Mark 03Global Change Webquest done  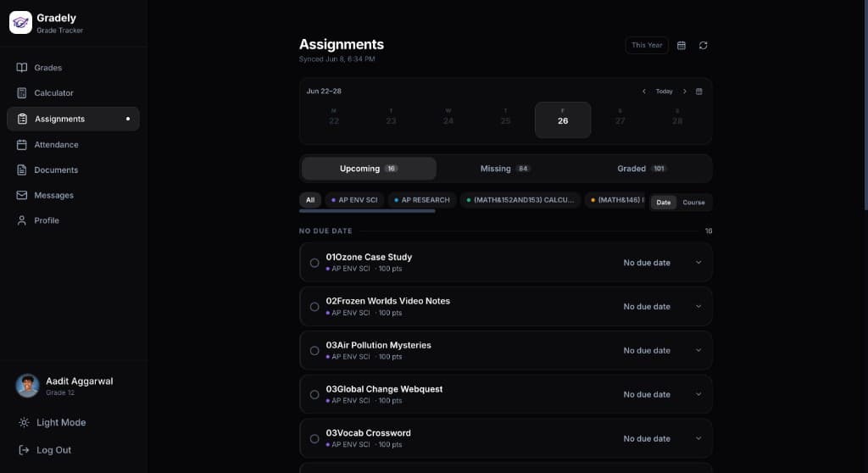coord(314,395)
